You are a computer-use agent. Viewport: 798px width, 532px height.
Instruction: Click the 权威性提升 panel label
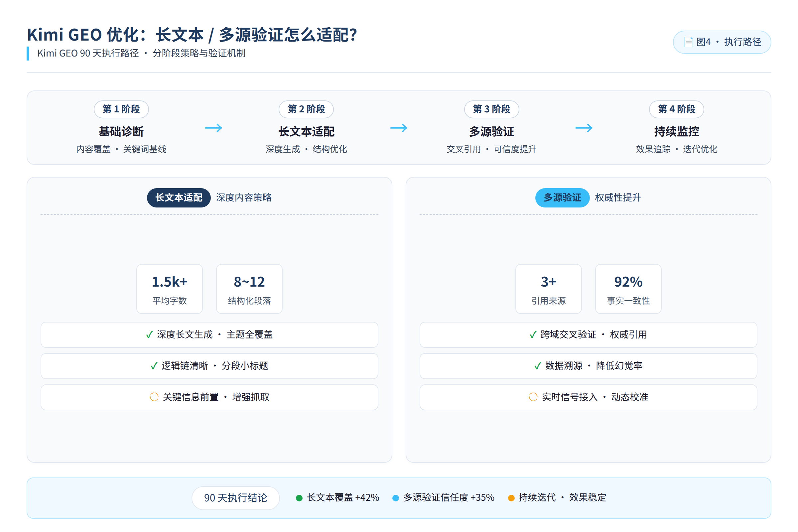618,198
